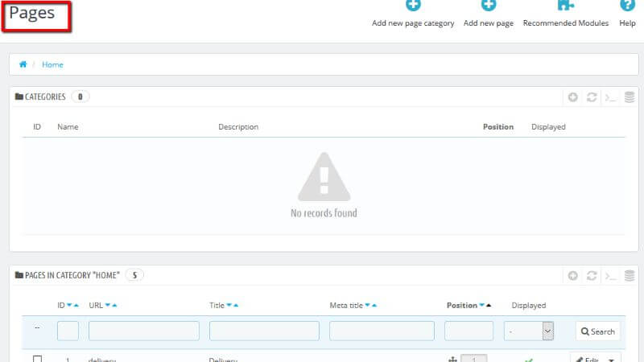The height and width of the screenshot is (362, 644).
Task: Sort pages by ID ascending
Action: (x=76, y=305)
